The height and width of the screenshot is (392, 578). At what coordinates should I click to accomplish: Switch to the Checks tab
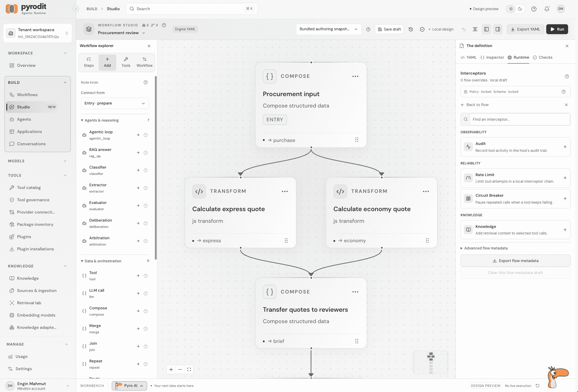pyautogui.click(x=543, y=57)
